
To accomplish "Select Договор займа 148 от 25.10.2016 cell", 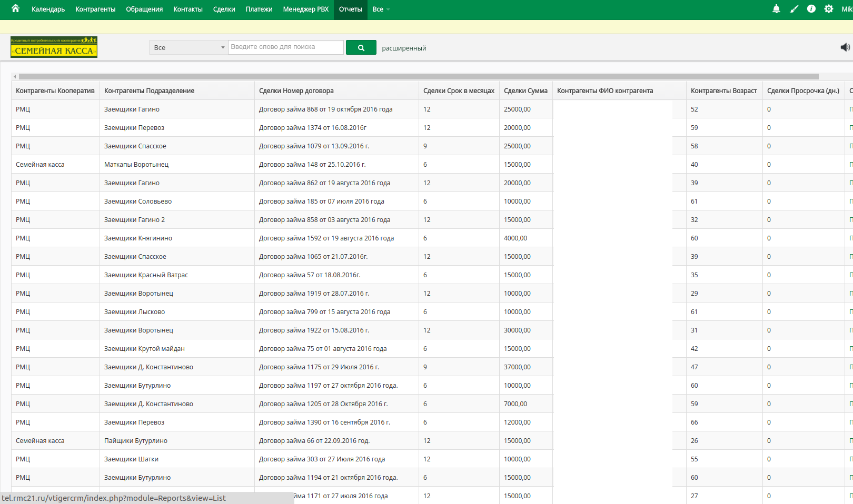I will pos(336,164).
